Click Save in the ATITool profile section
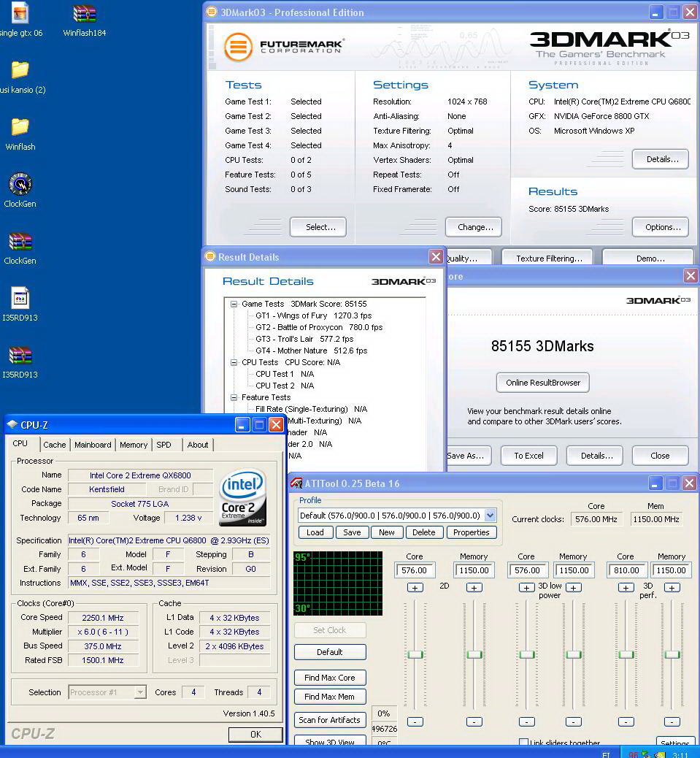 [352, 532]
